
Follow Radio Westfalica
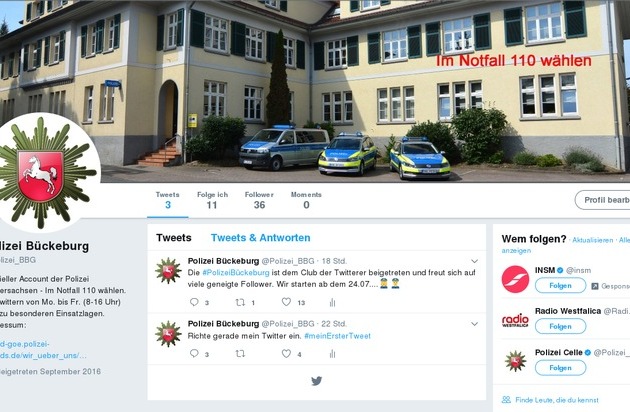click(x=560, y=326)
